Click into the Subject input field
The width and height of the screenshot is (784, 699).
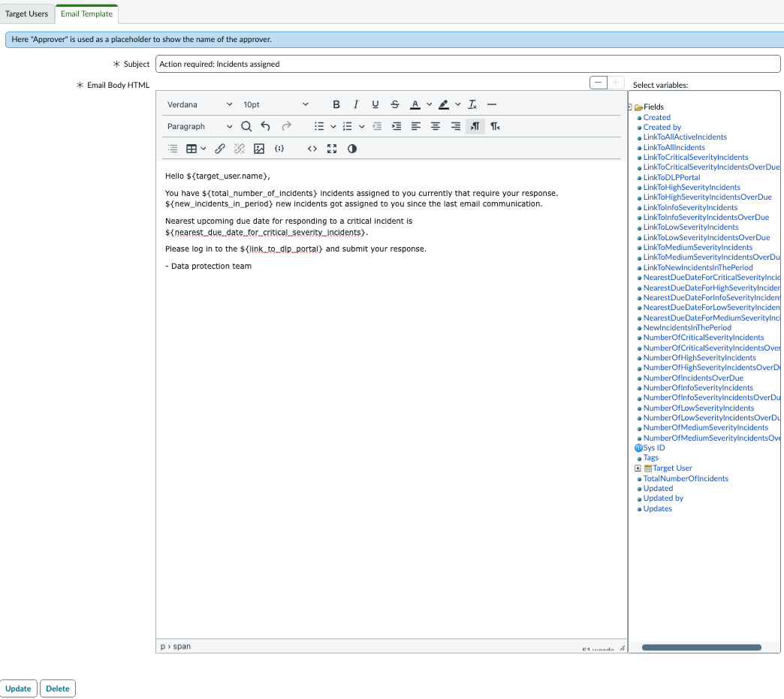click(x=468, y=64)
